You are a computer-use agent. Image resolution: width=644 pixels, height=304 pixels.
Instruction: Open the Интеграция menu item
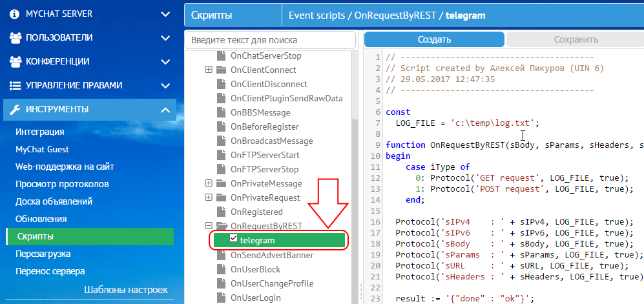point(39,132)
